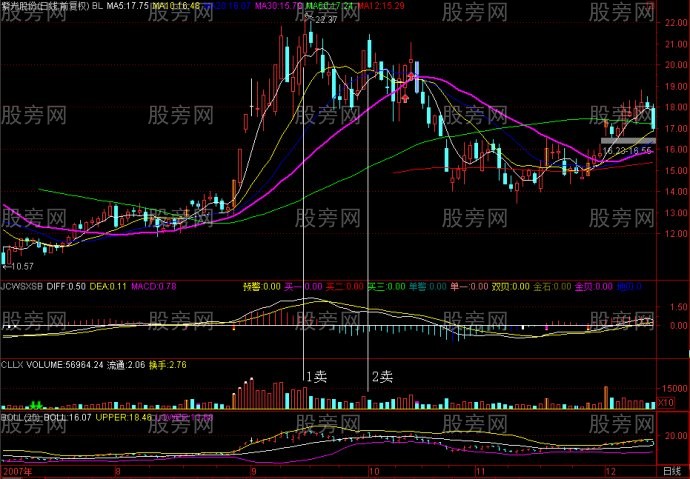Click the 金石:0.00 label
This screenshot has width=690, height=479.
tap(552, 287)
